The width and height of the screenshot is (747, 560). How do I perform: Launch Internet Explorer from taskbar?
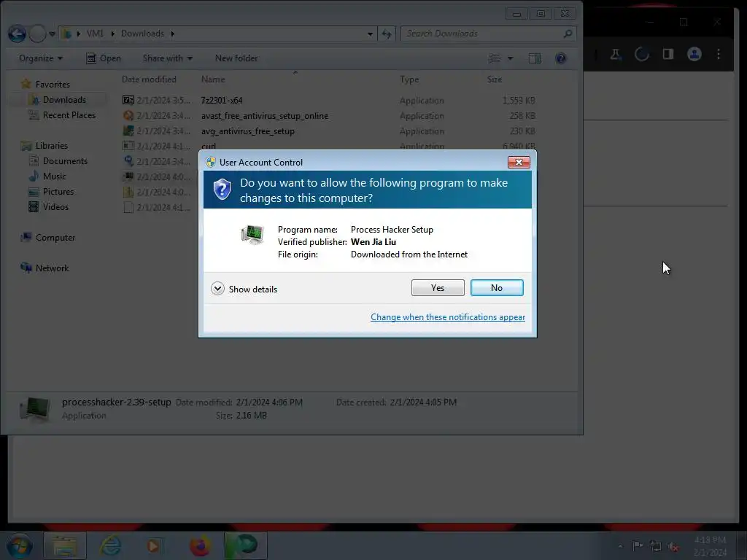tap(110, 545)
